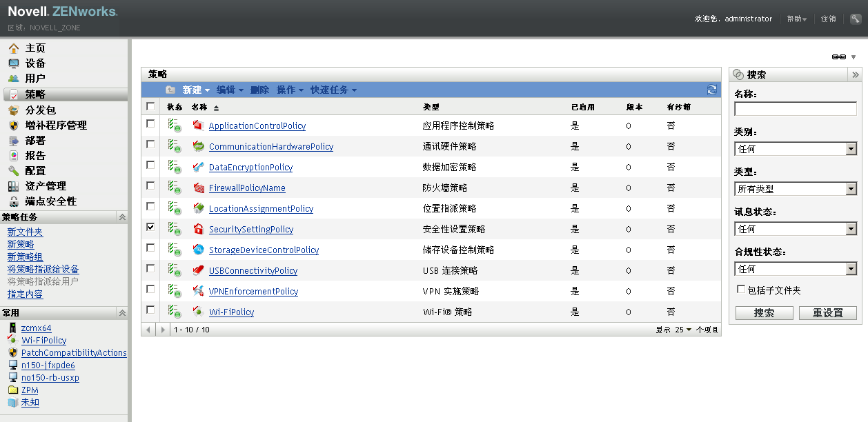Viewport: 868px width, 422px height.
Task: Click the 部署 deployment icon
Action: (x=14, y=141)
